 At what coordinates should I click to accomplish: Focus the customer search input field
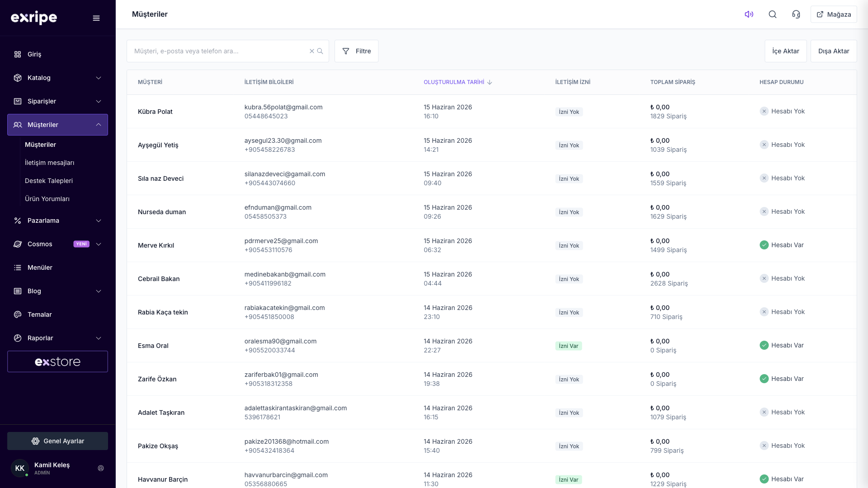tap(219, 51)
